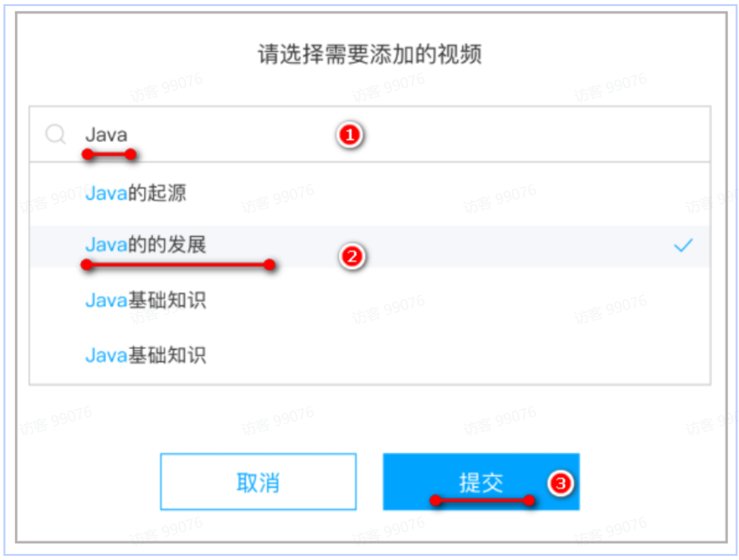This screenshot has width=739, height=560.
Task: Click blue 'Java' prefix of third result
Action: [107, 300]
